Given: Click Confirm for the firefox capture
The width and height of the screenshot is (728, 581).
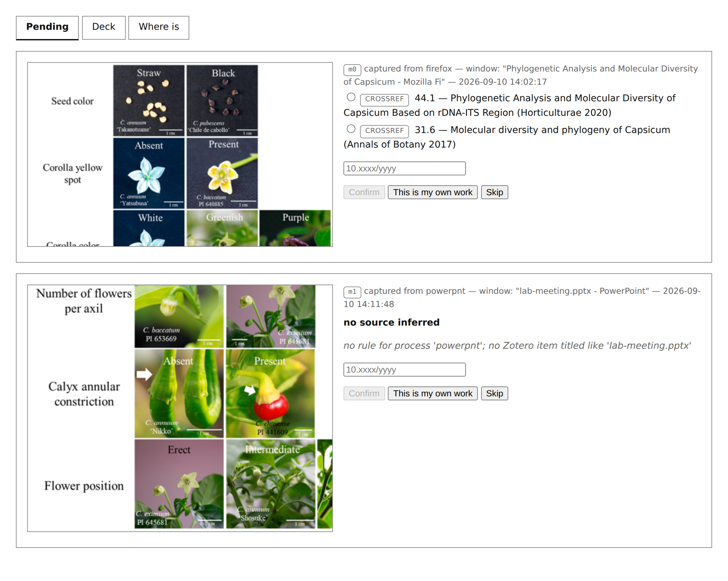Looking at the screenshot, I should 364,192.
